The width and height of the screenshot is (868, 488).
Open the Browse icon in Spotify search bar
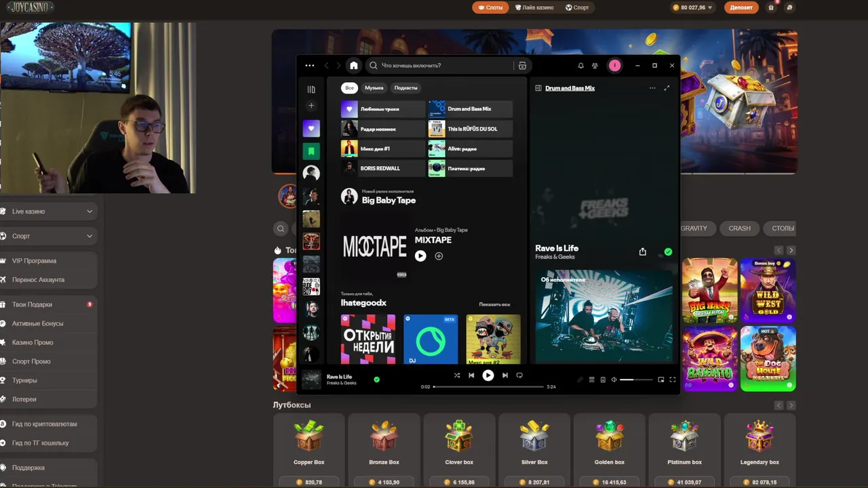[522, 66]
